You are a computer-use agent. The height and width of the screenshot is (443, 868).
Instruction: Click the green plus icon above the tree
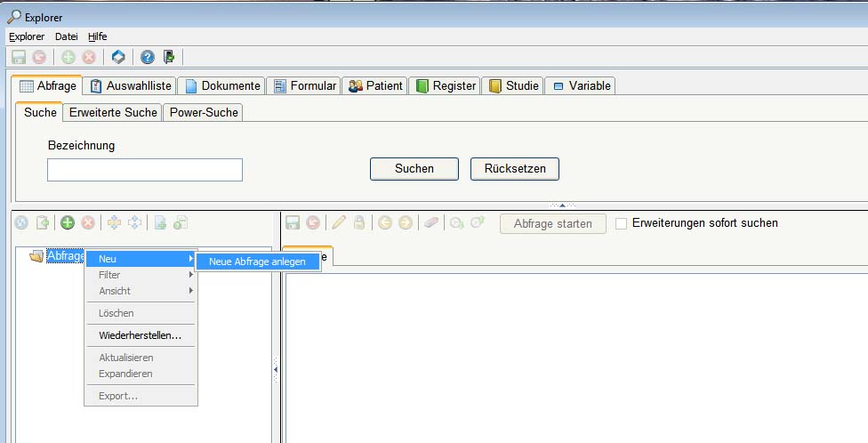67,223
